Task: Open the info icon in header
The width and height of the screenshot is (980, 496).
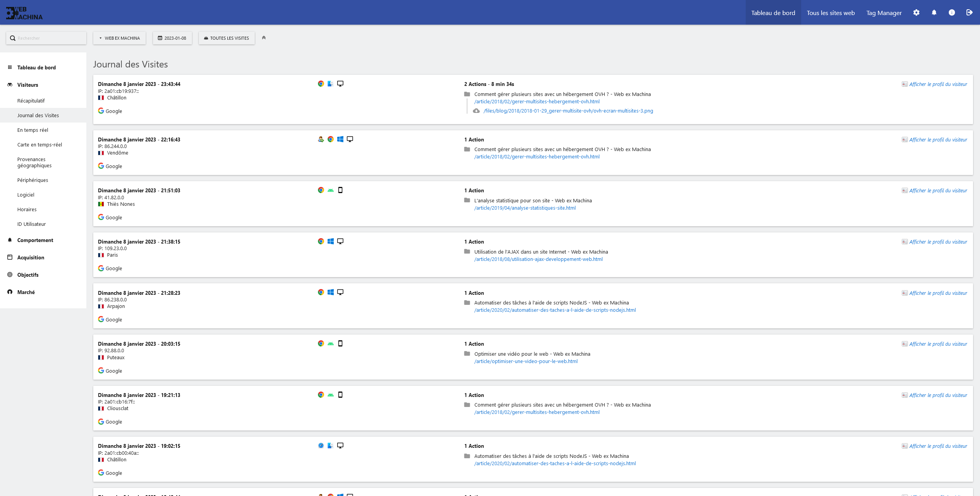Action: click(x=952, y=13)
